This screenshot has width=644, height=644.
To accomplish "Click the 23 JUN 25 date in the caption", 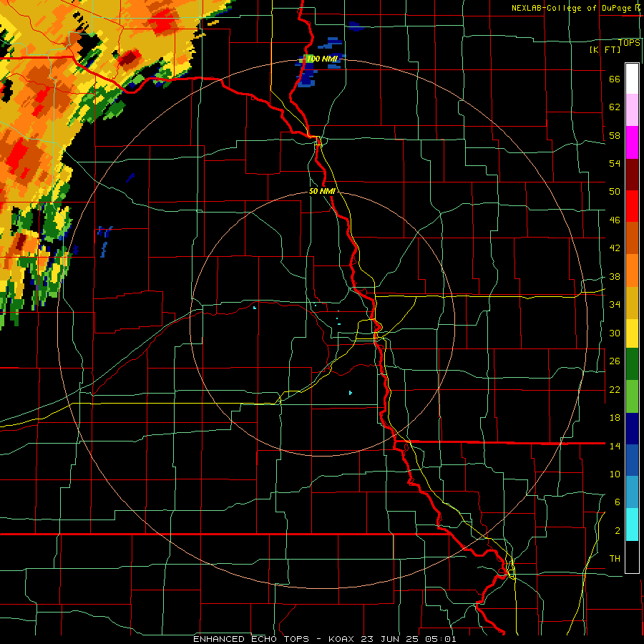I will click(391, 639).
